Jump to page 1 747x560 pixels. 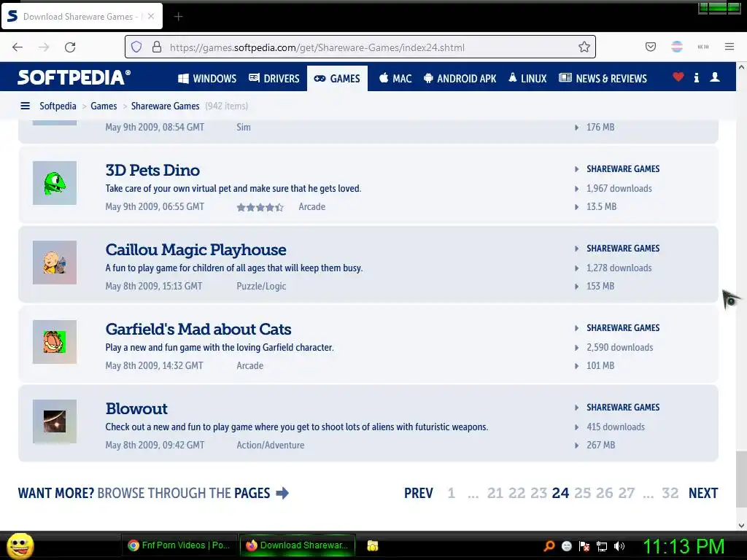click(451, 493)
